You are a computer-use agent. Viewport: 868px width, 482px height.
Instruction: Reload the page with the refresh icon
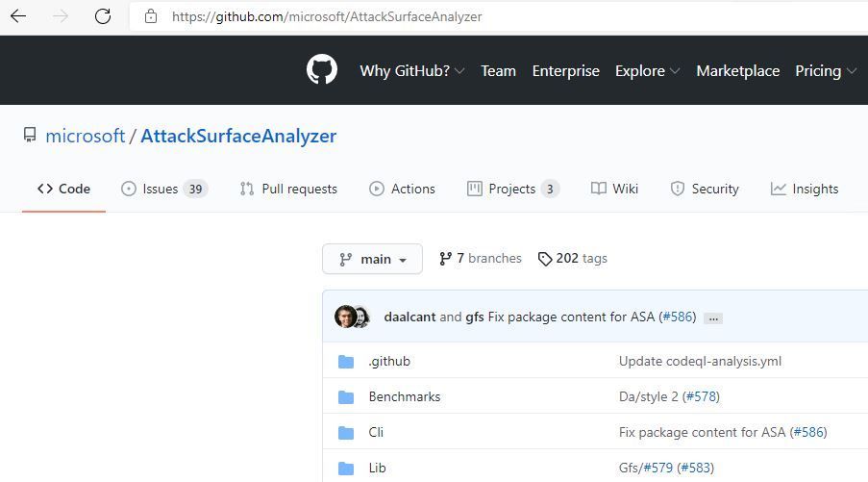(x=103, y=16)
